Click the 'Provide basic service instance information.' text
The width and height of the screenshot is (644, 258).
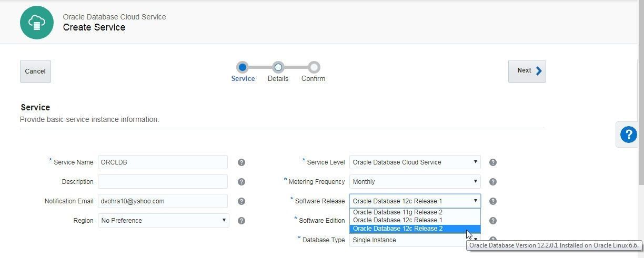89,119
